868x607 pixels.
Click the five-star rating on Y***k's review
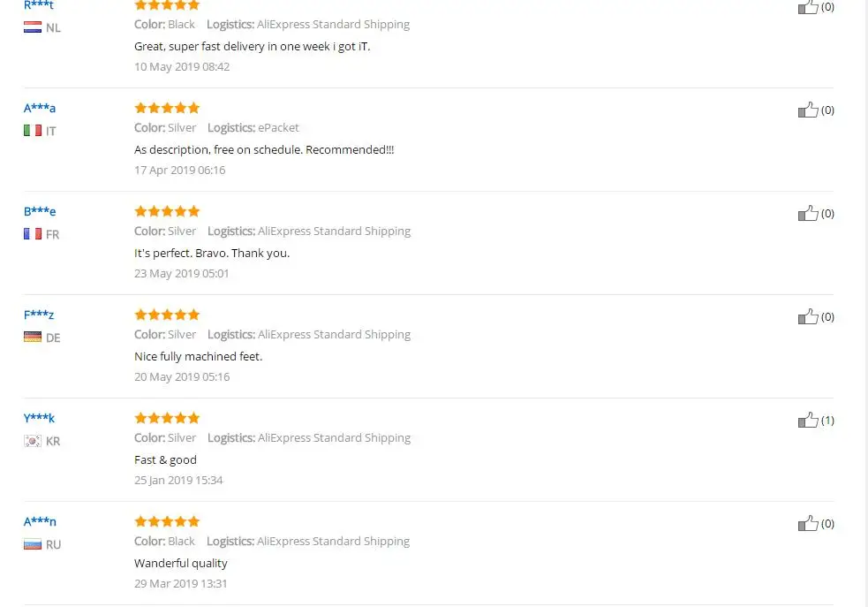[x=167, y=418]
